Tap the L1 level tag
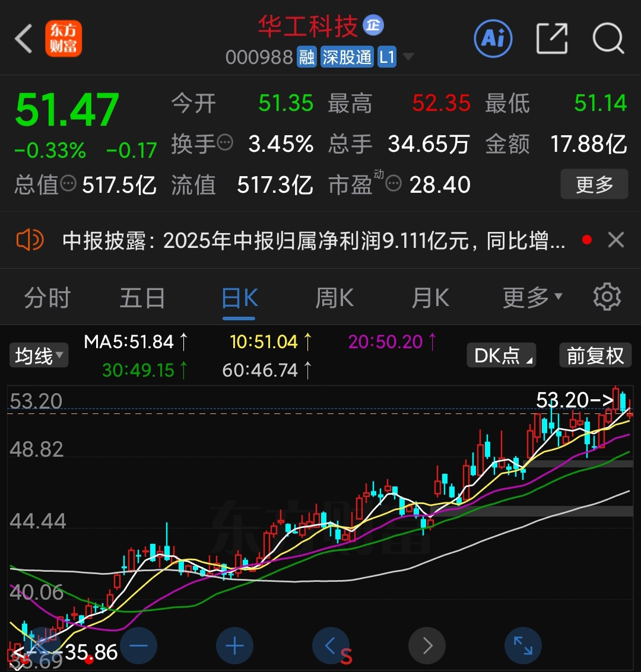The height and width of the screenshot is (672, 641). (387, 57)
